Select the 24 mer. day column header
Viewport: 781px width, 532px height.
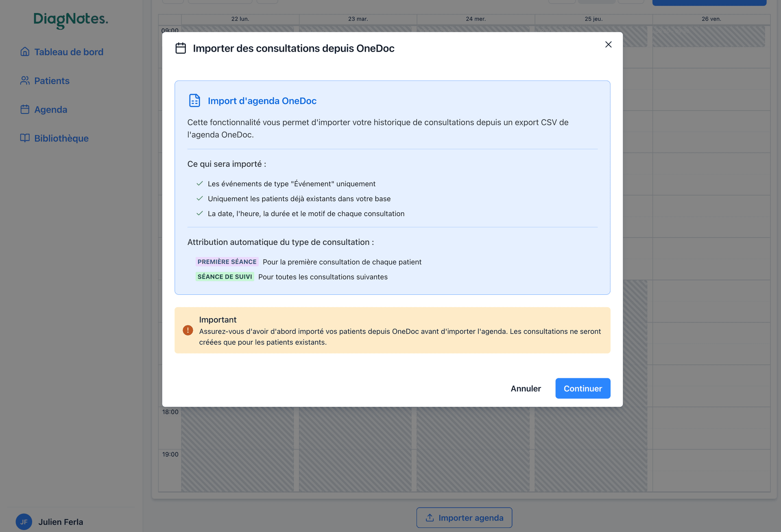point(475,19)
